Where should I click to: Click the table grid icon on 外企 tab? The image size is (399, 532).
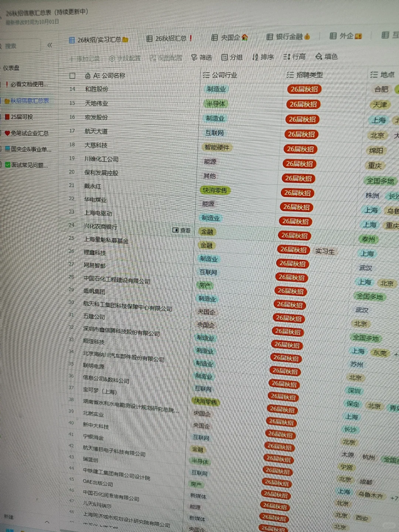(x=333, y=36)
